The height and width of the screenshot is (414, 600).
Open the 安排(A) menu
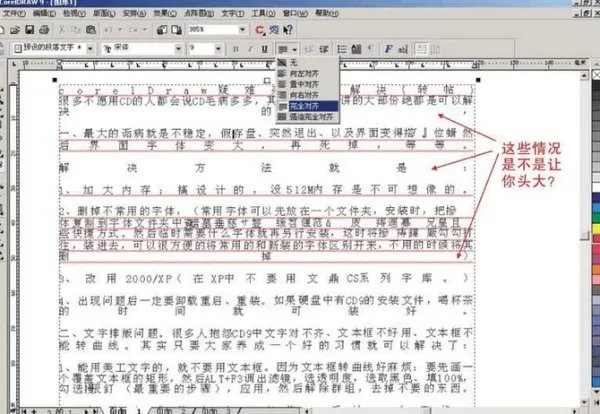134,13
